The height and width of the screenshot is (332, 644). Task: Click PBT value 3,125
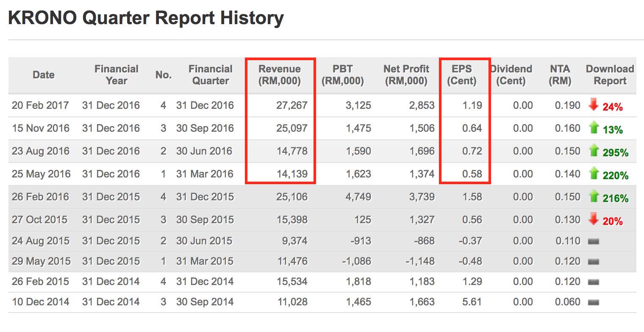pos(358,105)
